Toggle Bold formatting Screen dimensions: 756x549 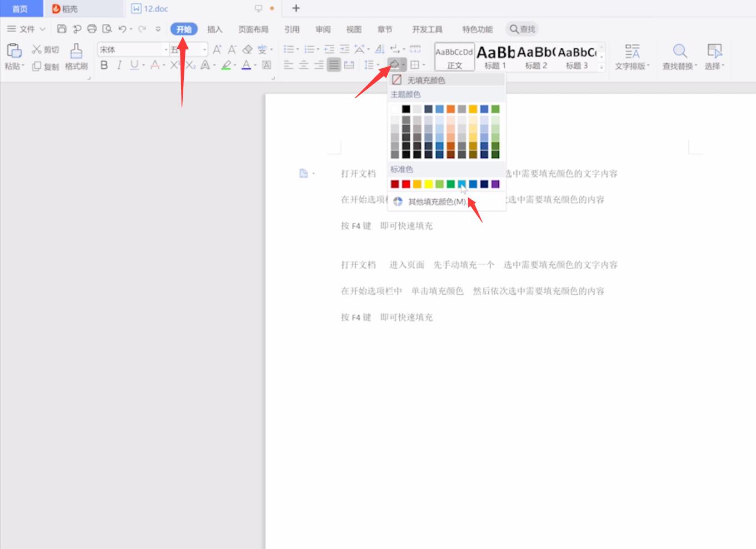[104, 65]
